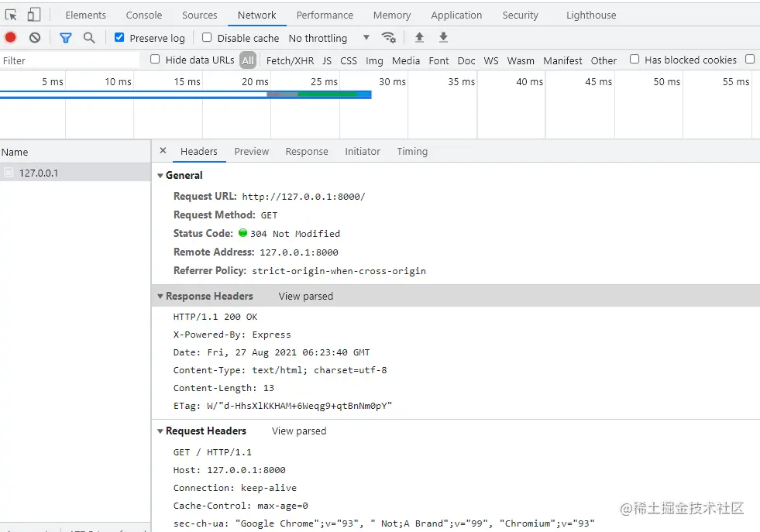Click the strict-origin-when-cross-origin value
The width and height of the screenshot is (760, 532).
coord(339,271)
